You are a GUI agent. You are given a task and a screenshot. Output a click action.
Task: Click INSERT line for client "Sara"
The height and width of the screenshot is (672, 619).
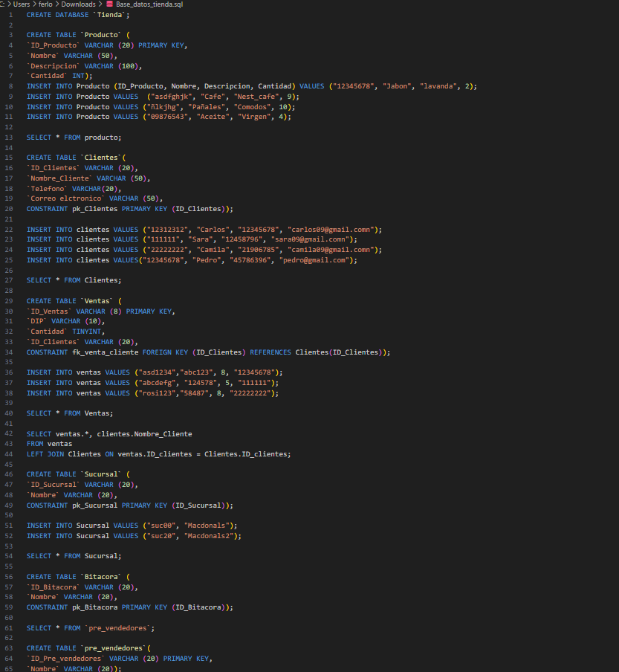point(192,239)
